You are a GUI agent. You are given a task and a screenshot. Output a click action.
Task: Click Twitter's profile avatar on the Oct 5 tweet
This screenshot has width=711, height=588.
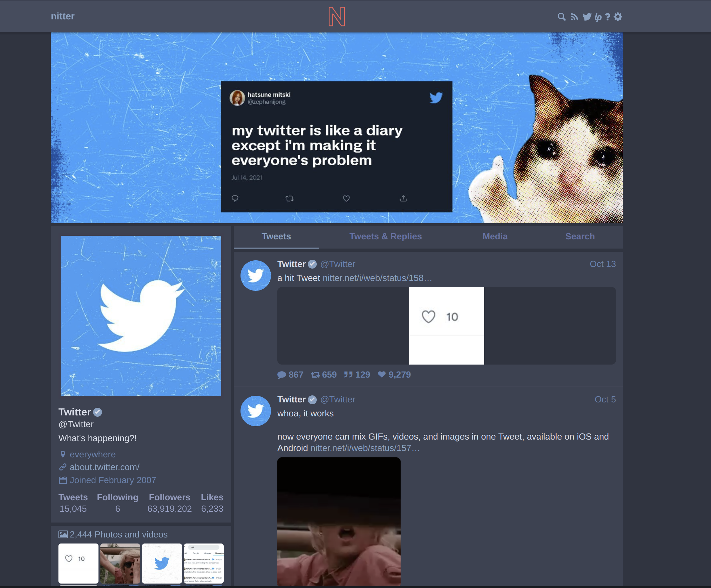click(255, 411)
